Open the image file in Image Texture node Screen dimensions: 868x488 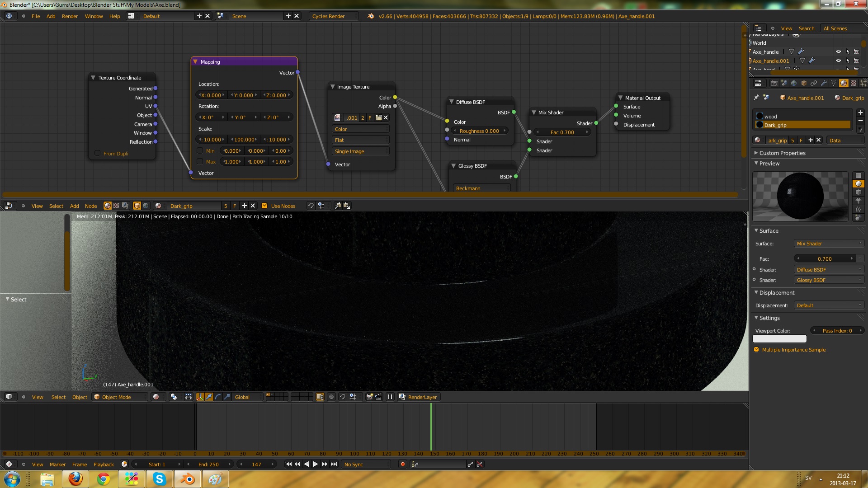(x=379, y=117)
